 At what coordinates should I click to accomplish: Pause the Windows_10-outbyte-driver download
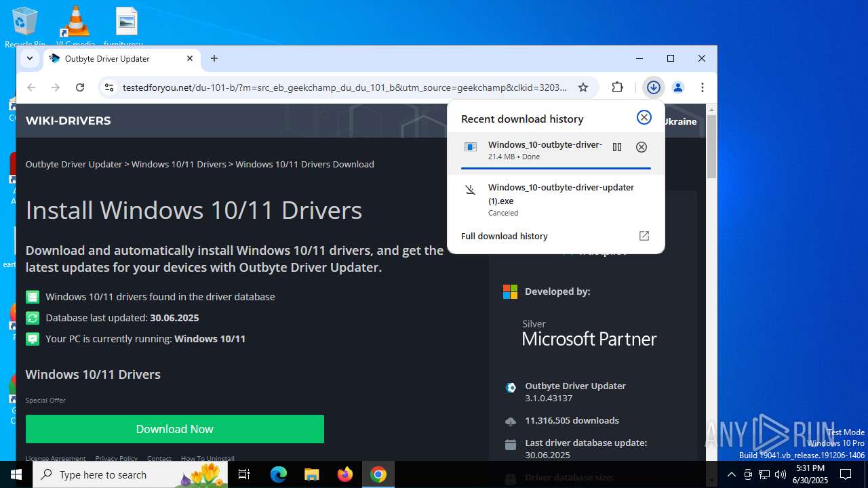(x=617, y=147)
